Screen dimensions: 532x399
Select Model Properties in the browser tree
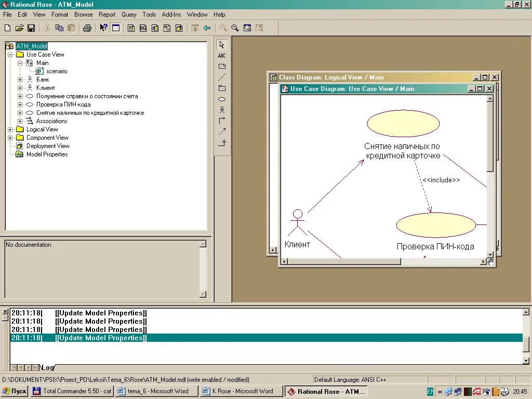coord(47,154)
